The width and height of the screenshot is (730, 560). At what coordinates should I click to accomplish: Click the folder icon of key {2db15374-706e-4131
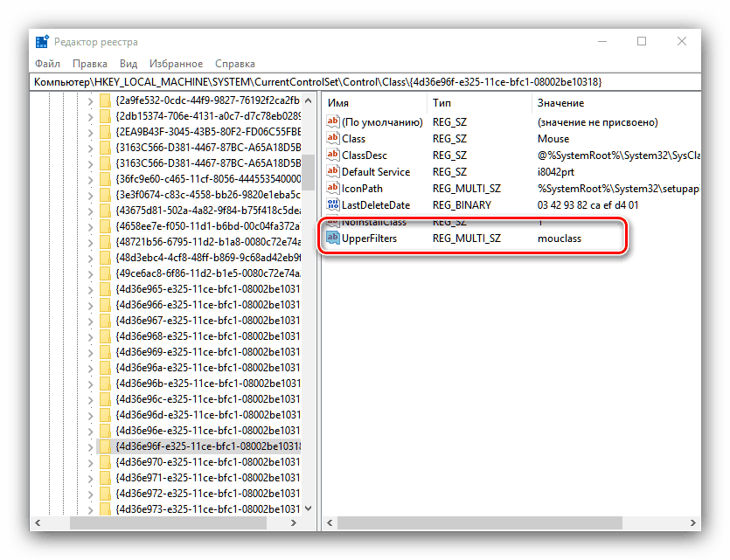pos(106,116)
